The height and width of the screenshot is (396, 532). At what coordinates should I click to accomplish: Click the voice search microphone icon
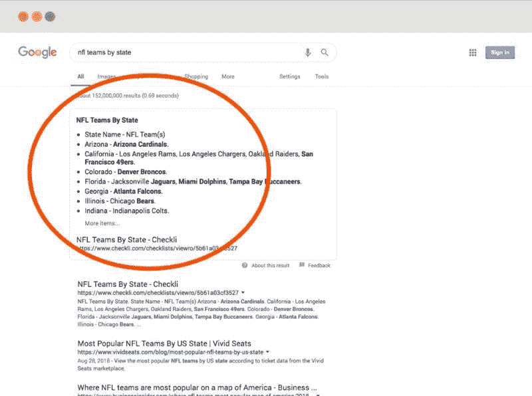pos(307,52)
